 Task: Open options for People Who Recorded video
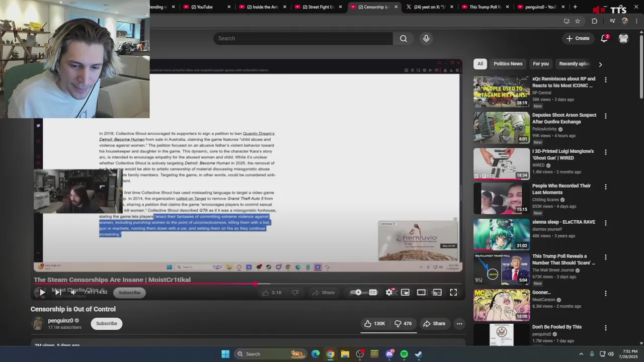(x=605, y=187)
